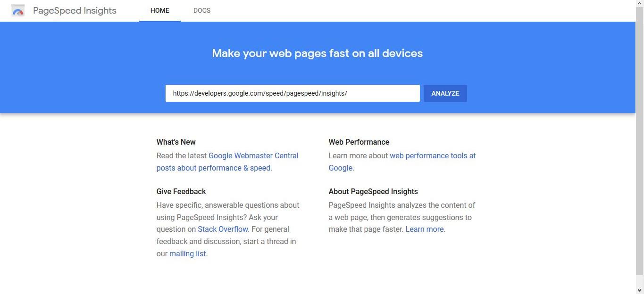Click the Learn more link
The image size is (644, 294).
coord(424,229)
